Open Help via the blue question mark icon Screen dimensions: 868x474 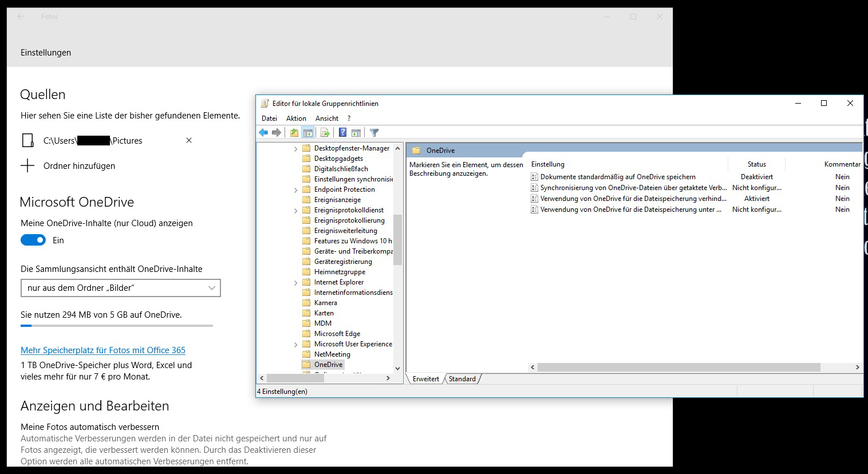tap(342, 133)
